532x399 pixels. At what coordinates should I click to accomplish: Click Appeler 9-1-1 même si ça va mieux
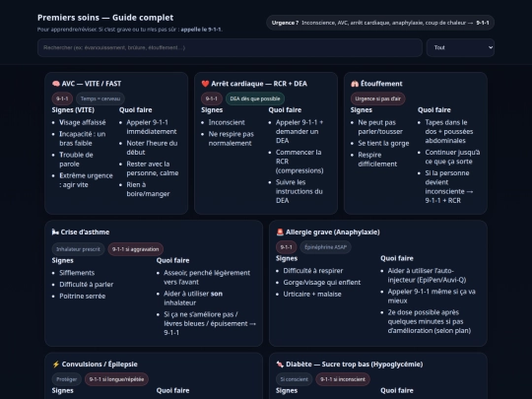coord(432,297)
